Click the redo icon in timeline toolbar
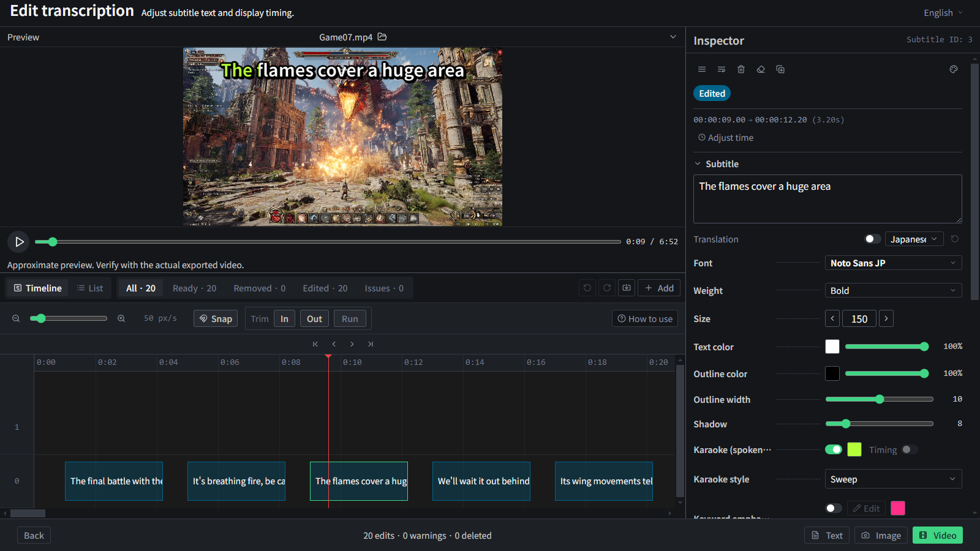 (607, 288)
